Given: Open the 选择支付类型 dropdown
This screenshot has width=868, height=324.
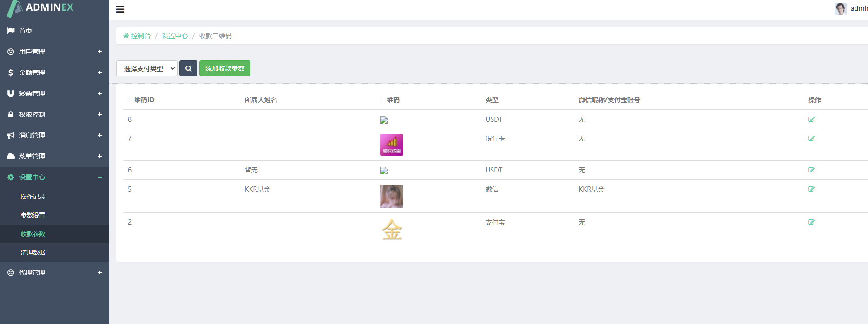Looking at the screenshot, I should (x=146, y=68).
